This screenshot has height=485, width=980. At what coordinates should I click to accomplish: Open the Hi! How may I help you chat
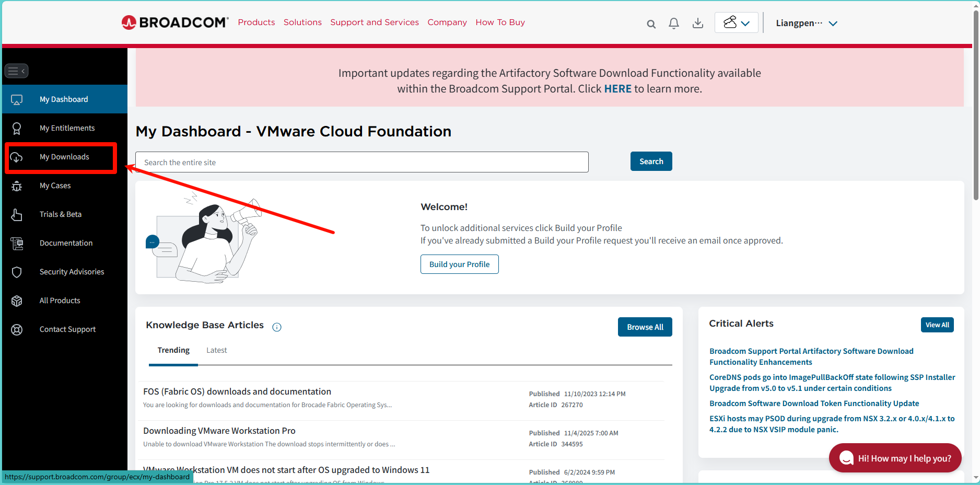tap(895, 458)
